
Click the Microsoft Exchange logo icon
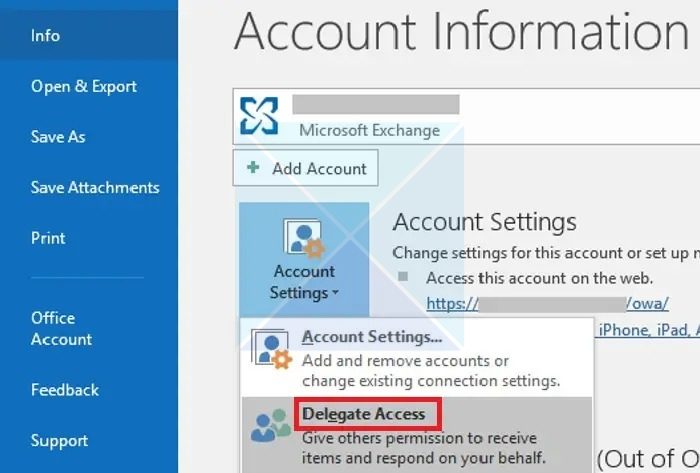click(259, 116)
